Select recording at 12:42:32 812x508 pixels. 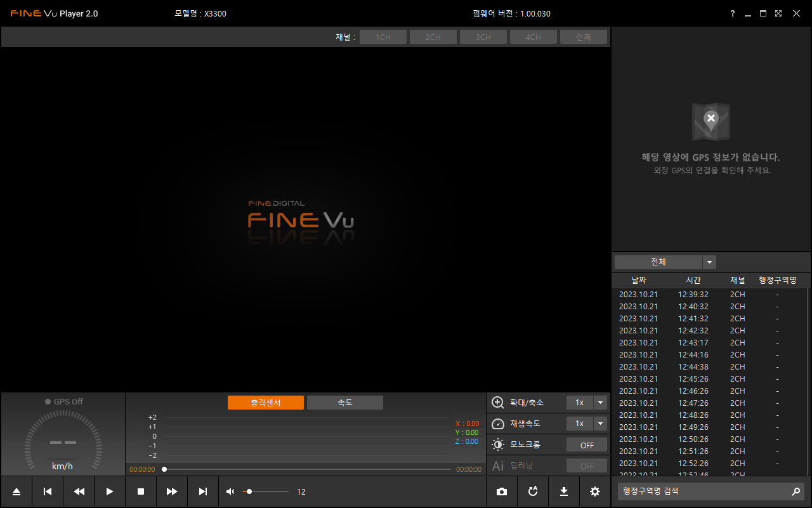(709, 331)
